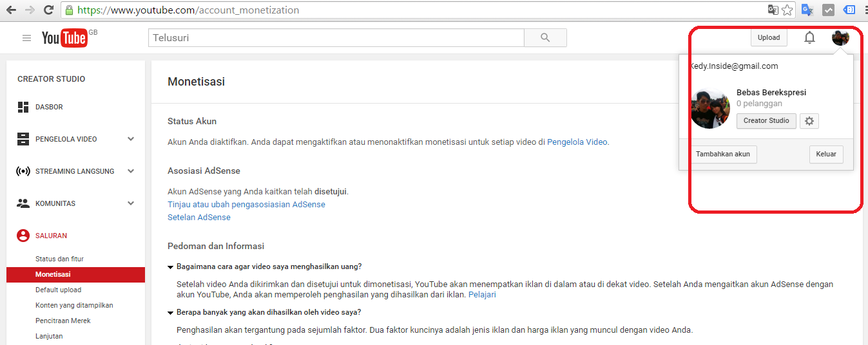Click the Kedy.Inside@gmail.com email text
The height and width of the screenshot is (345, 868).
(733, 66)
